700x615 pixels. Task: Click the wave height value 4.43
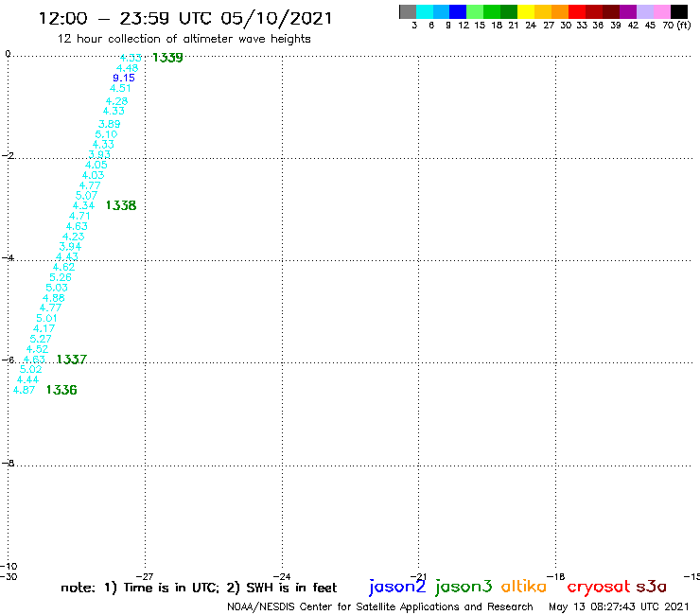tap(67, 256)
